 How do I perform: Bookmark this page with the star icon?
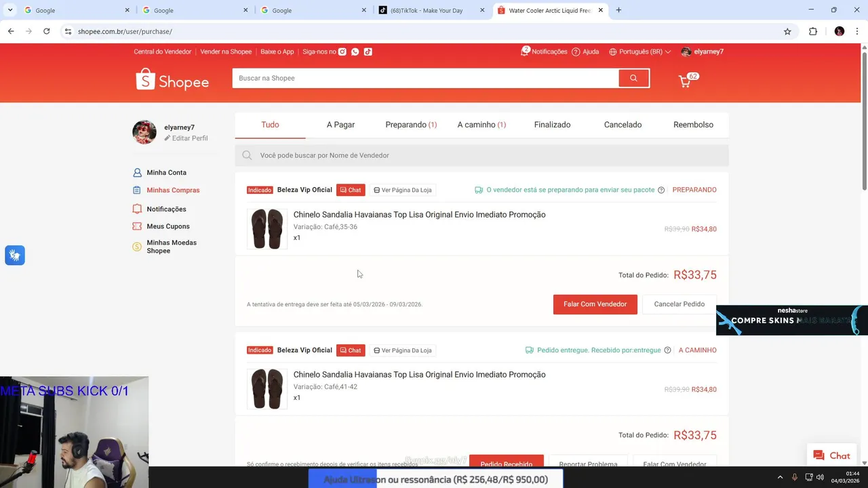pos(787,31)
